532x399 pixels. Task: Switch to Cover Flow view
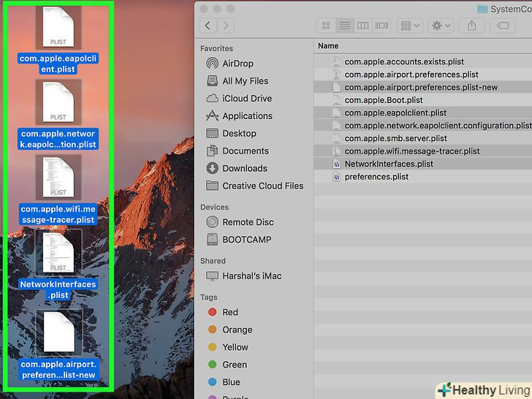(x=381, y=26)
